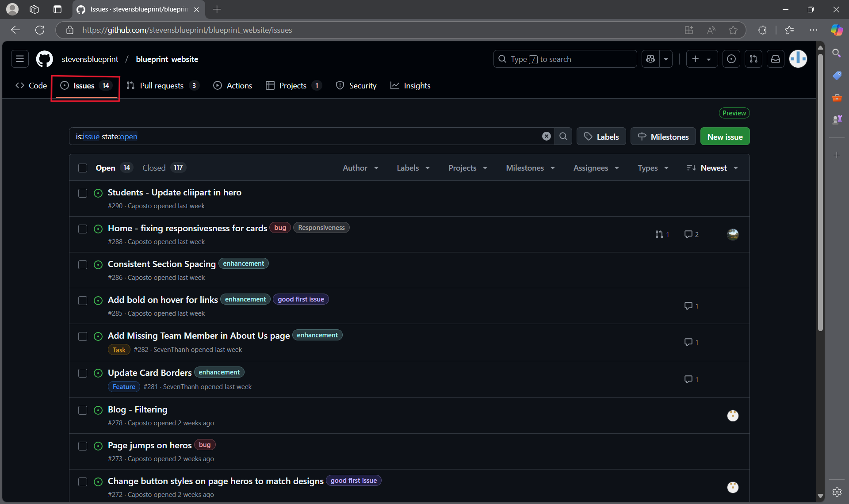Open your pull requests icon in header

753,59
